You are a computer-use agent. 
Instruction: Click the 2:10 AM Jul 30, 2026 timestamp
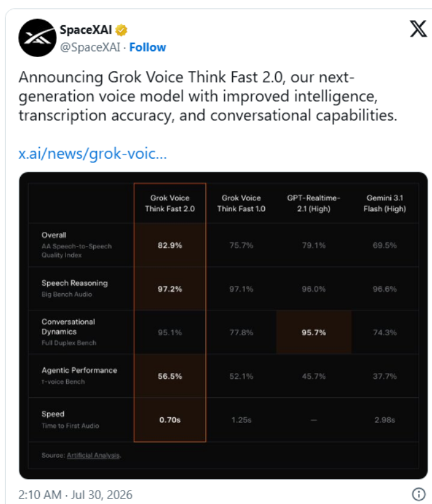[x=75, y=495]
